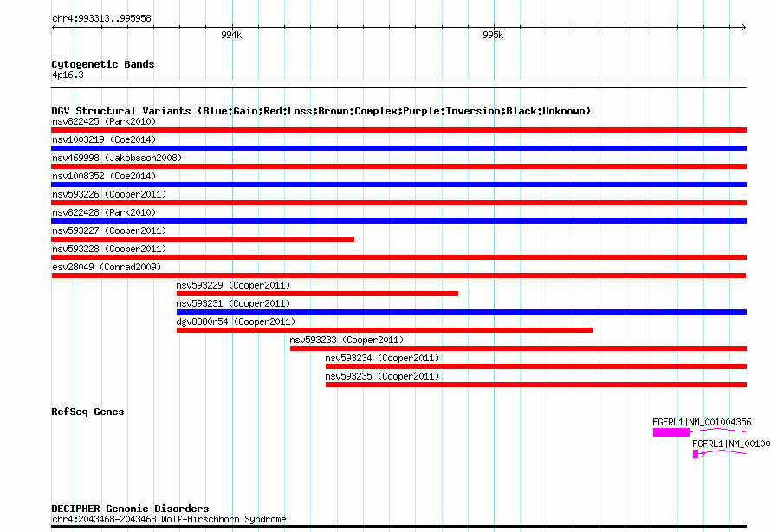Click the left arrow of the ruler

pyautogui.click(x=54, y=27)
